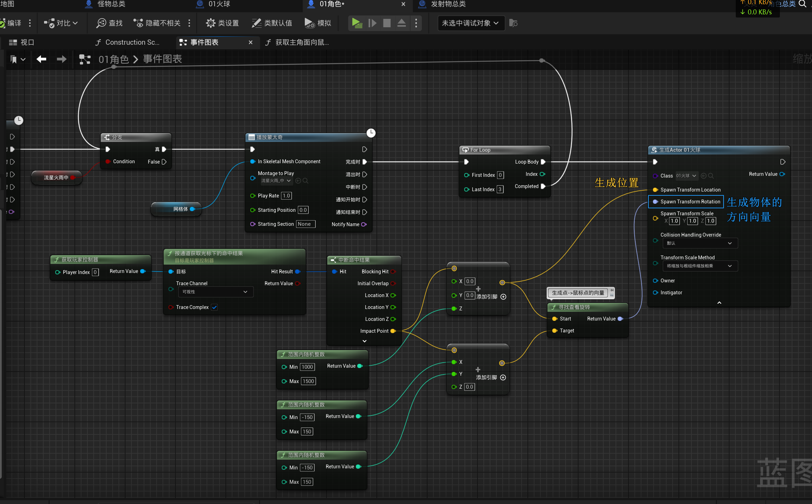812x504 pixels.
Task: Click the Eject icon in toolbar
Action: (x=402, y=23)
